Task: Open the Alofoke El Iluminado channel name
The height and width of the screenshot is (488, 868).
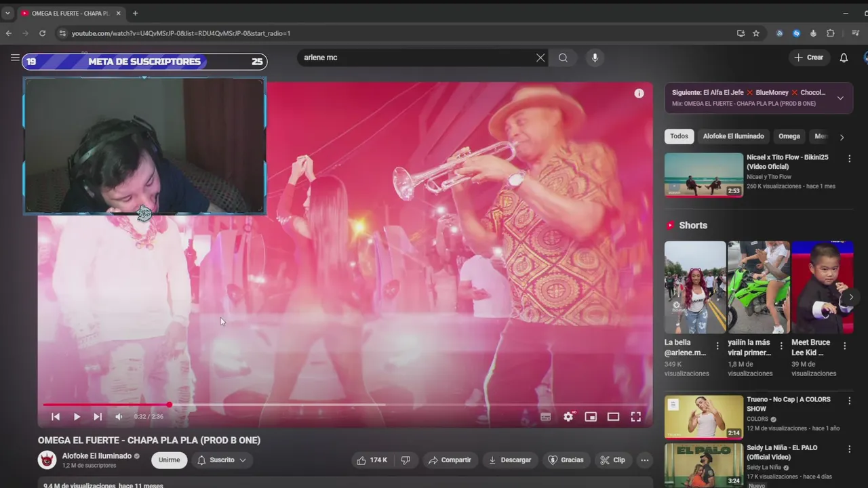Action: tap(97, 456)
